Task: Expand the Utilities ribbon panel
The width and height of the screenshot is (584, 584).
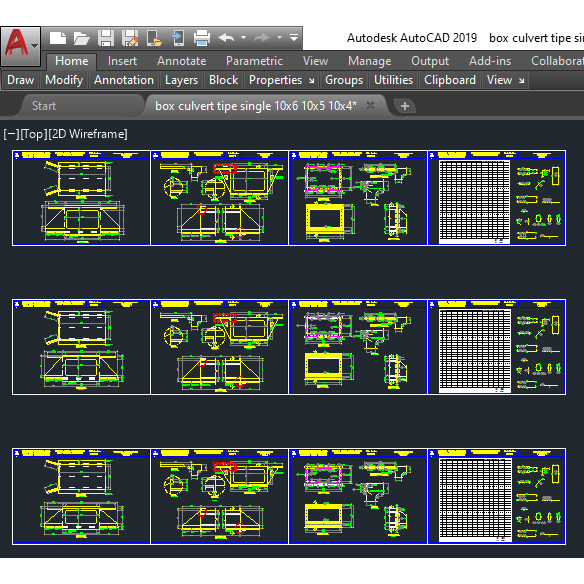Action: tap(393, 80)
